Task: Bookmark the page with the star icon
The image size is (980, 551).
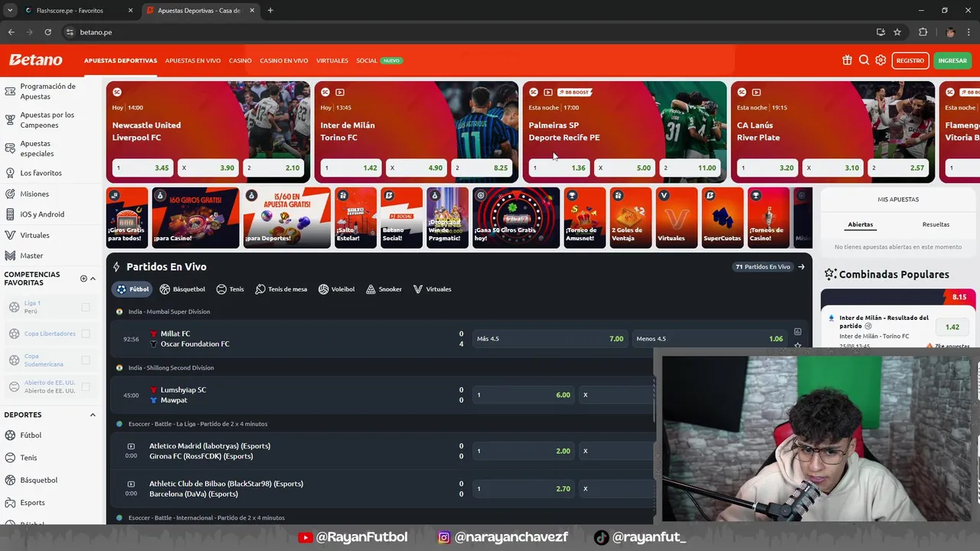Action: [897, 32]
